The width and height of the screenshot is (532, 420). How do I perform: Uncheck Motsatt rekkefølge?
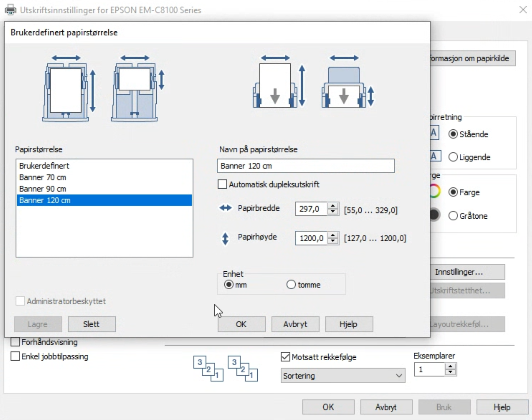(x=285, y=357)
